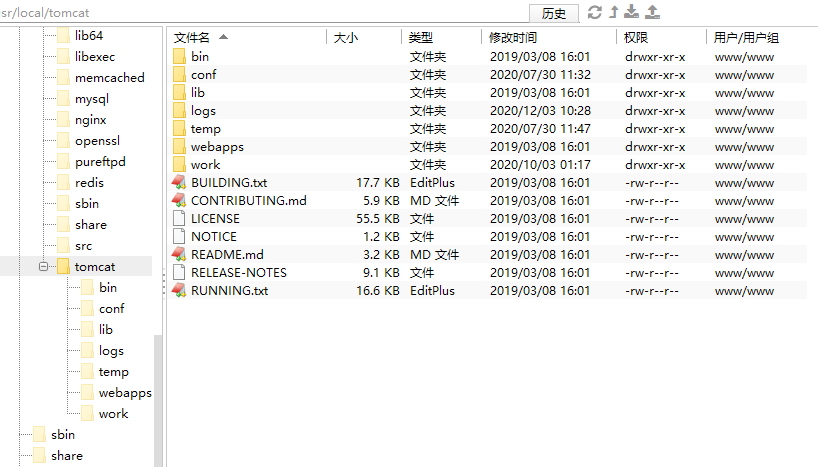This screenshot has height=467, width=818.
Task: Click the 2020/12/03 10:28 date for logs
Action: (540, 111)
